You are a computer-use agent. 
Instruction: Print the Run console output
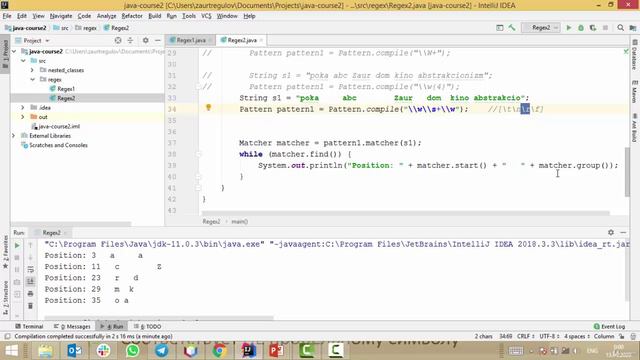[x=31, y=293]
